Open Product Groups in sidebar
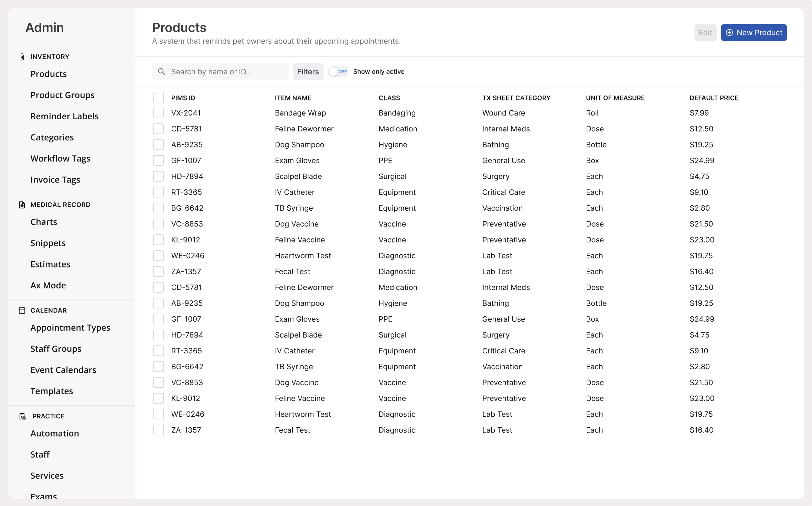This screenshot has width=812, height=506. coord(62,95)
